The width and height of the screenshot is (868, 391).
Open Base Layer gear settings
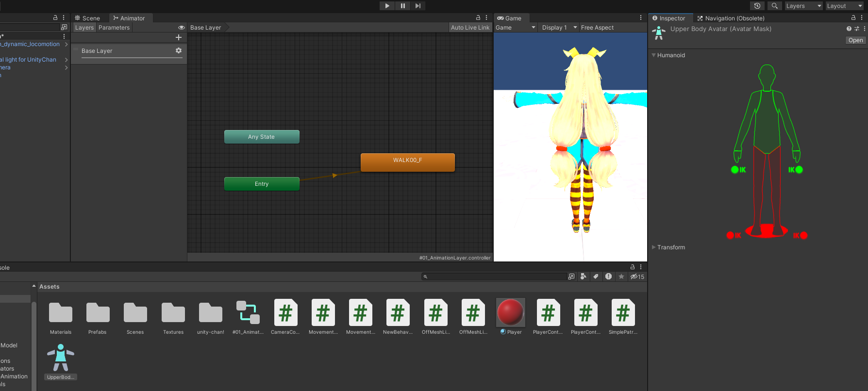(x=179, y=50)
